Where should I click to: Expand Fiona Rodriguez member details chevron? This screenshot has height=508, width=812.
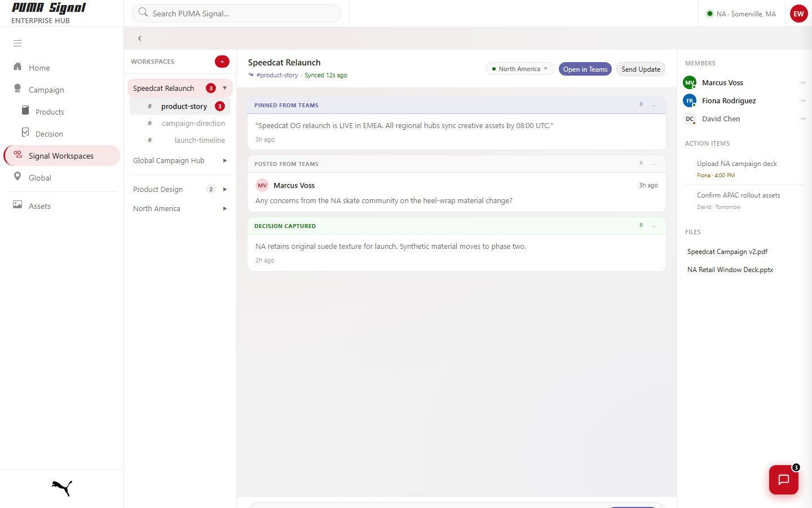(803, 100)
